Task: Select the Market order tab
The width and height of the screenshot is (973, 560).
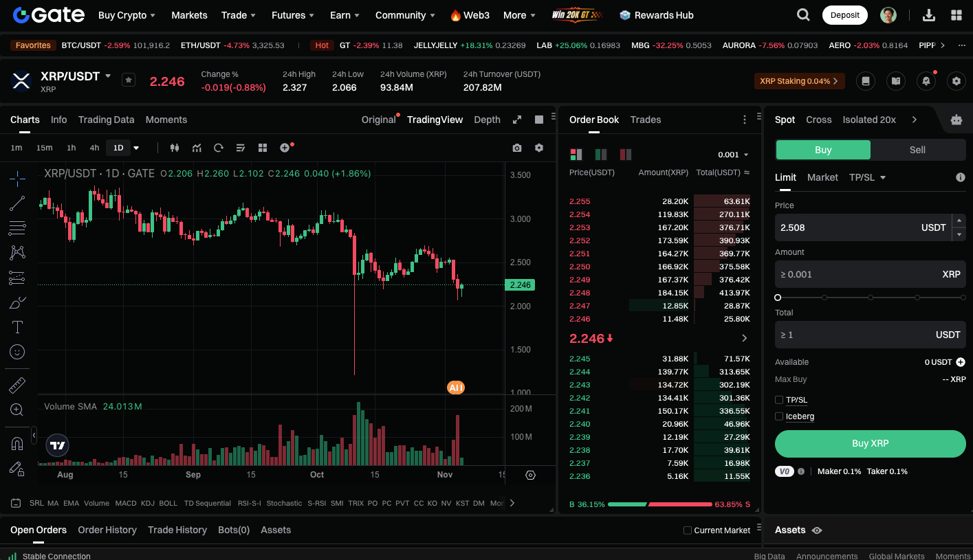Action: [x=822, y=177]
